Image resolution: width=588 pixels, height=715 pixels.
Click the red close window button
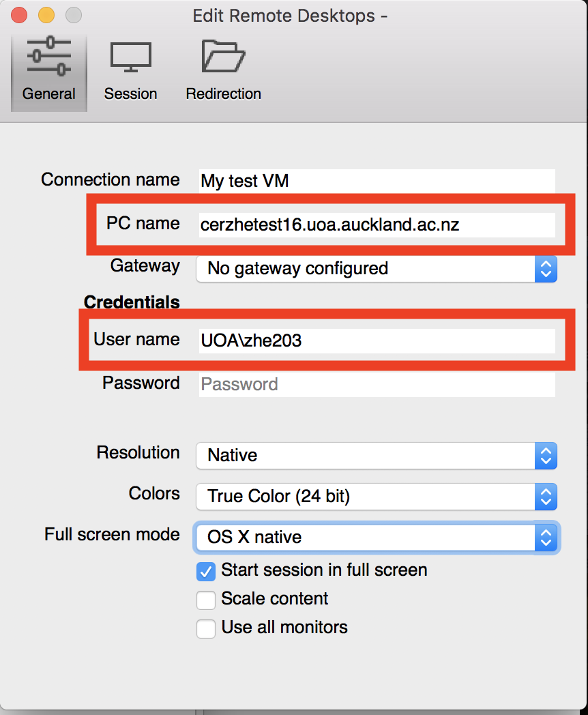19,15
